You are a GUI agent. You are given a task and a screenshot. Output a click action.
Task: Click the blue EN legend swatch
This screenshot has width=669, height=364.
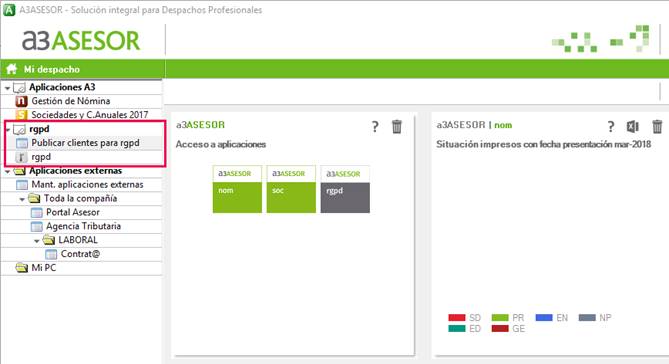coord(544,317)
